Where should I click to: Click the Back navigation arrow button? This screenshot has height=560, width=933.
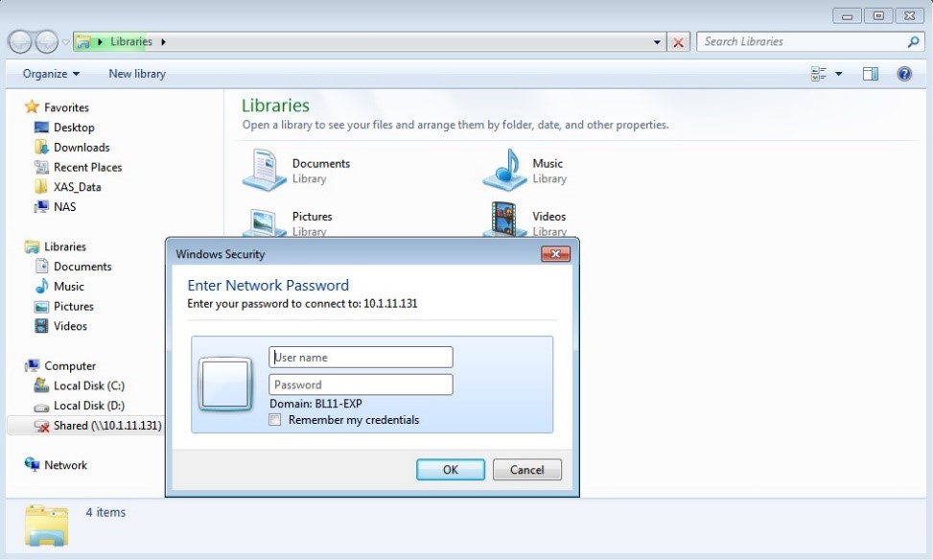(20, 41)
